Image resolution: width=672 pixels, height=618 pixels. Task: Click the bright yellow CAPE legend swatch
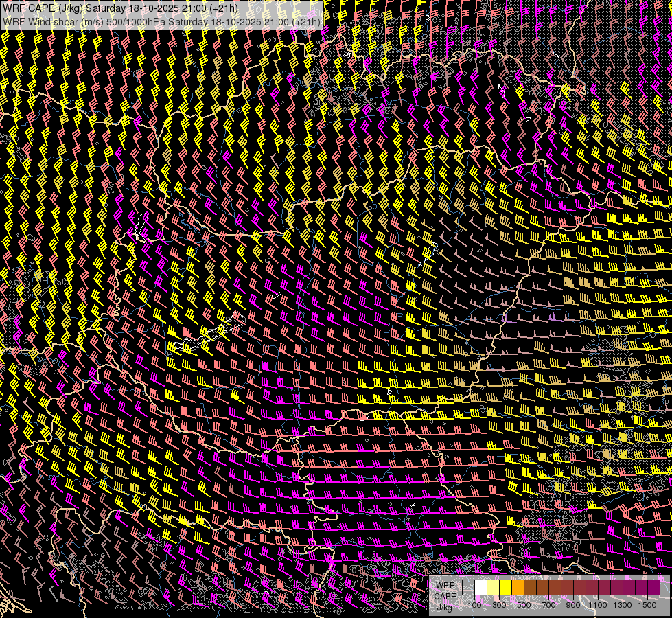coord(506,588)
